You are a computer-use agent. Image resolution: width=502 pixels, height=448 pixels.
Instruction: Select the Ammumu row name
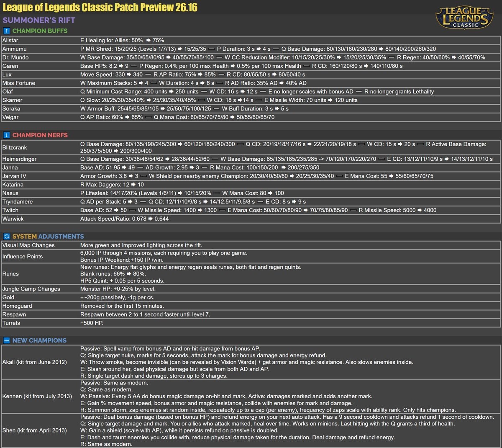14,49
